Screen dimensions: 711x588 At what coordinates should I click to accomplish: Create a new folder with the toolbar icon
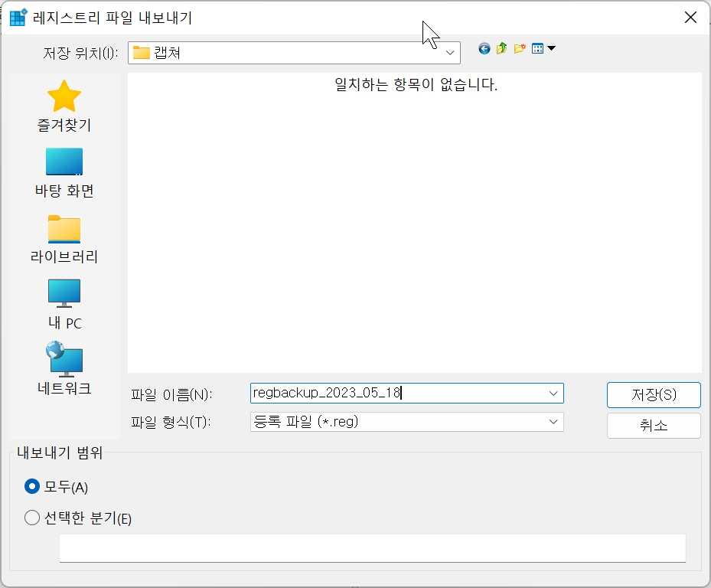tap(520, 48)
